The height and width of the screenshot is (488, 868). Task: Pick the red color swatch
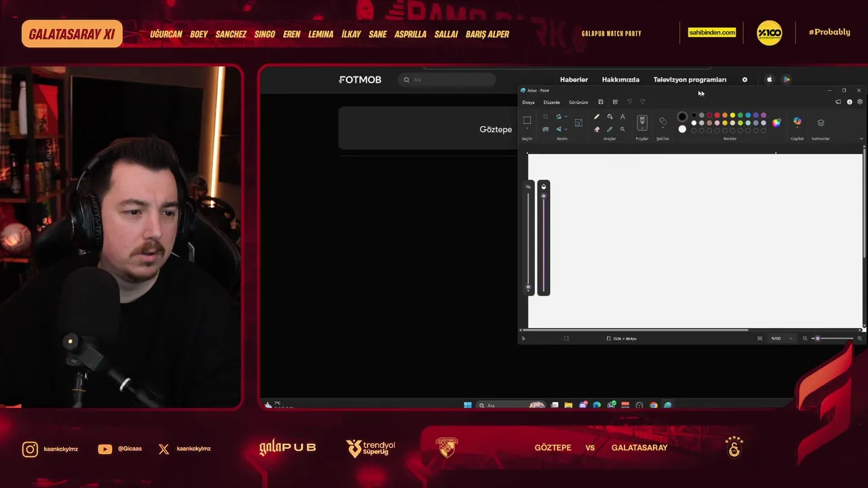click(717, 115)
